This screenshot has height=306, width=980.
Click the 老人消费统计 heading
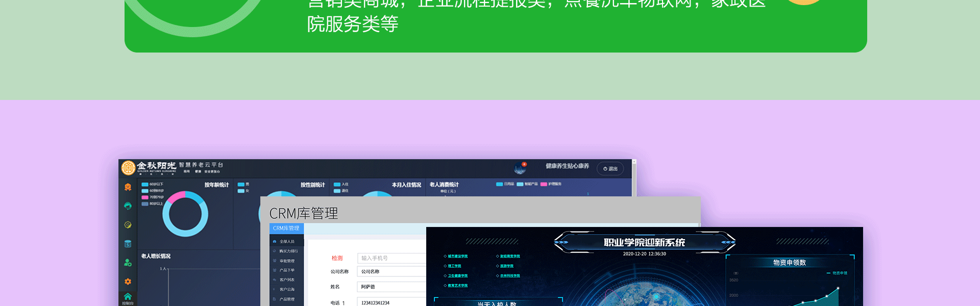coord(444,185)
